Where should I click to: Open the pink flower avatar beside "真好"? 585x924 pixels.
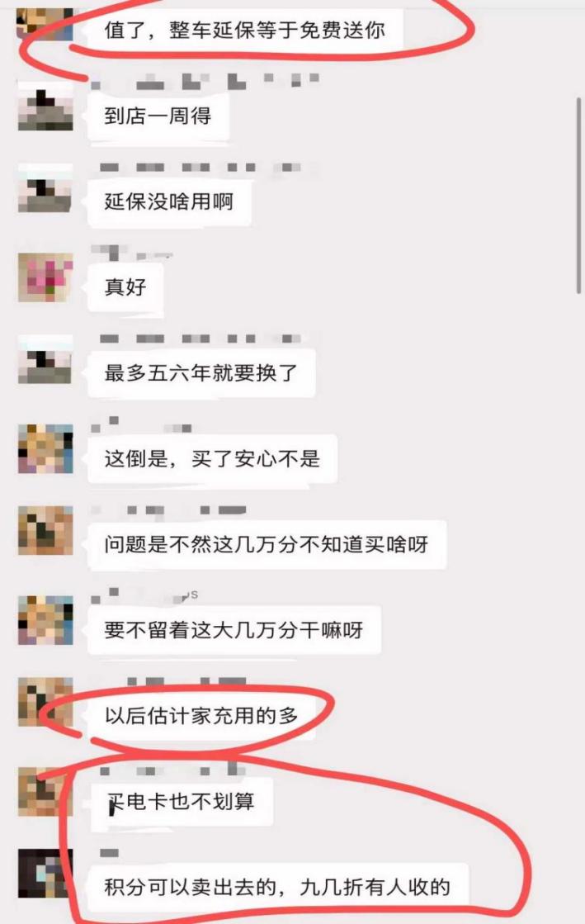[45, 277]
